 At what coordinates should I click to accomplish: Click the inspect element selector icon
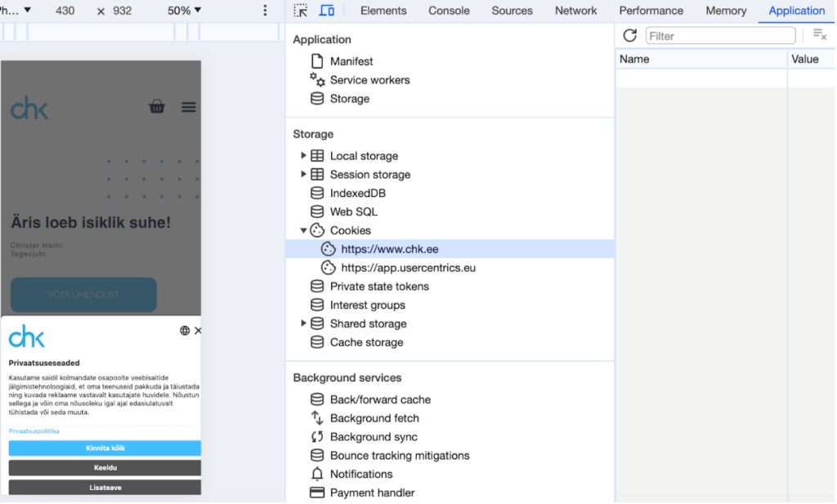(x=301, y=11)
